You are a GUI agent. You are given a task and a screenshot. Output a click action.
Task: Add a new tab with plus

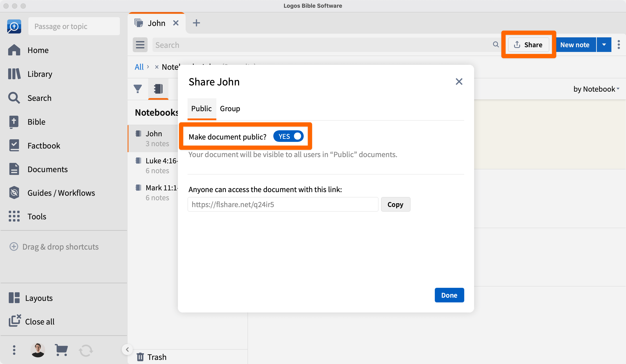pos(196,23)
